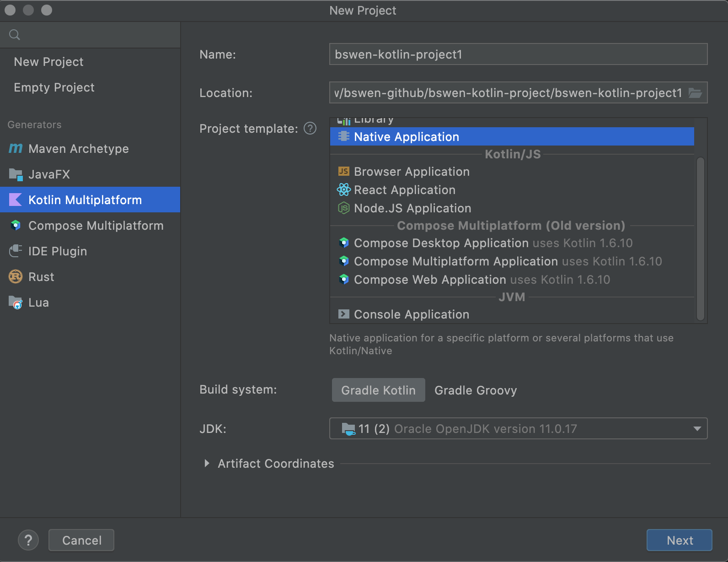The height and width of the screenshot is (562, 728).
Task: Click the search magnifier icon in sidebar
Action: [15, 35]
